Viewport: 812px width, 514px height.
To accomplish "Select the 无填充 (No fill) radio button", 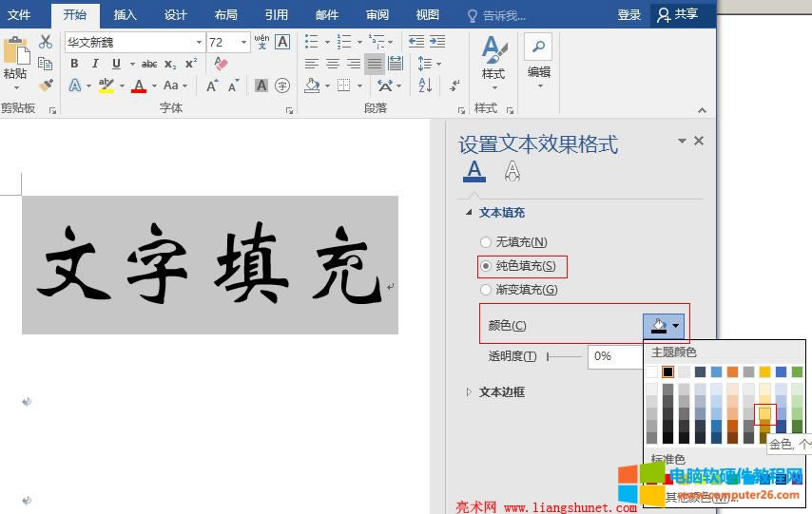I will [487, 242].
